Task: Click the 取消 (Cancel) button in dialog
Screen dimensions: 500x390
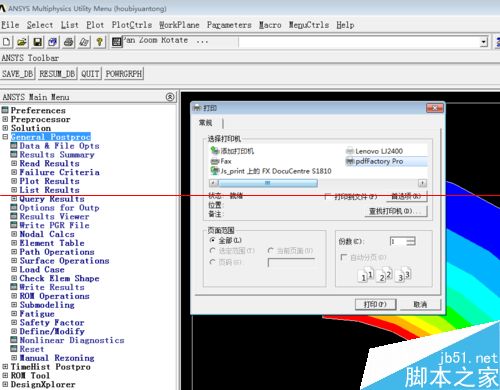Action: [420, 304]
